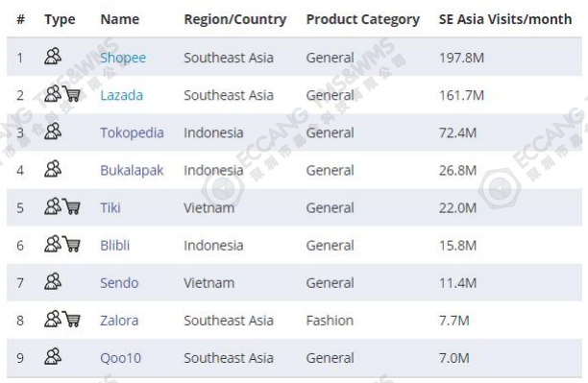The width and height of the screenshot is (588, 383).
Task: Open the Tiki link
Action: click(x=110, y=207)
